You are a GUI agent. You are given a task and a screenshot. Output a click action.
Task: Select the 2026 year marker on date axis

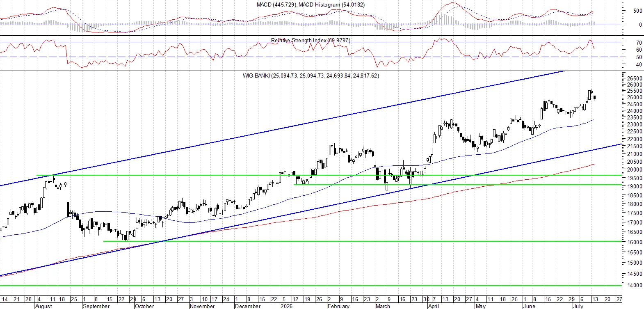tap(287, 306)
